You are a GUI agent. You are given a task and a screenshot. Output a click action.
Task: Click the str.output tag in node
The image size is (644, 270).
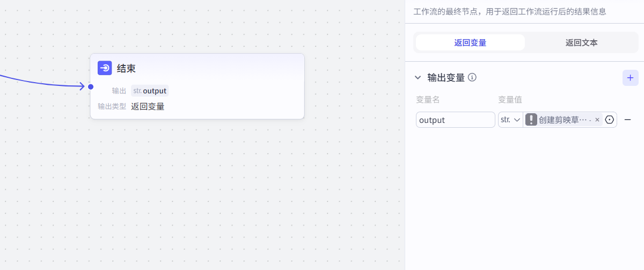pos(150,91)
